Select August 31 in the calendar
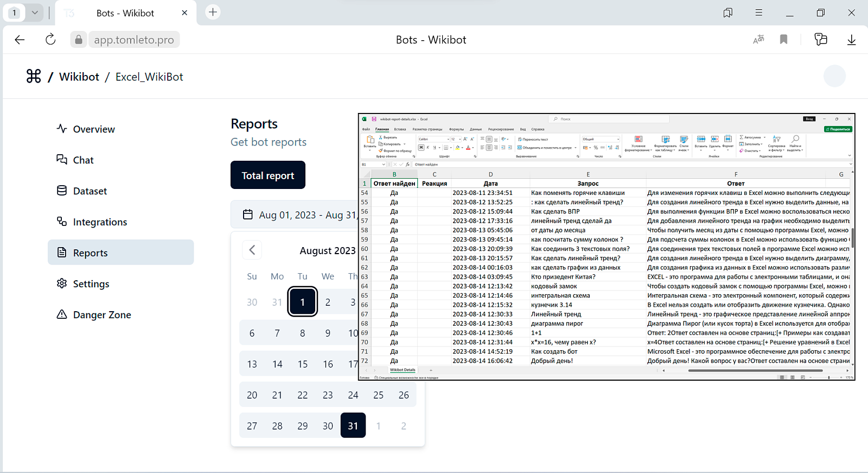868x473 pixels. [x=353, y=425]
